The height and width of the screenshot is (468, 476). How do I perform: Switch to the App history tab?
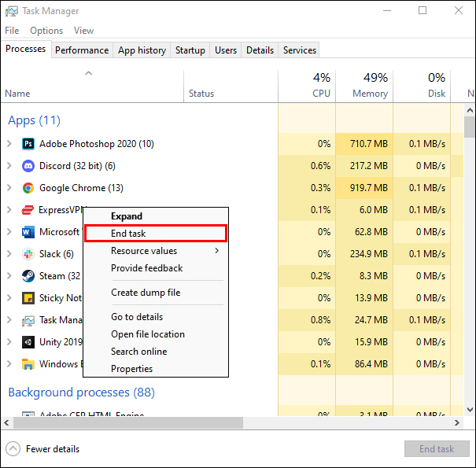142,50
